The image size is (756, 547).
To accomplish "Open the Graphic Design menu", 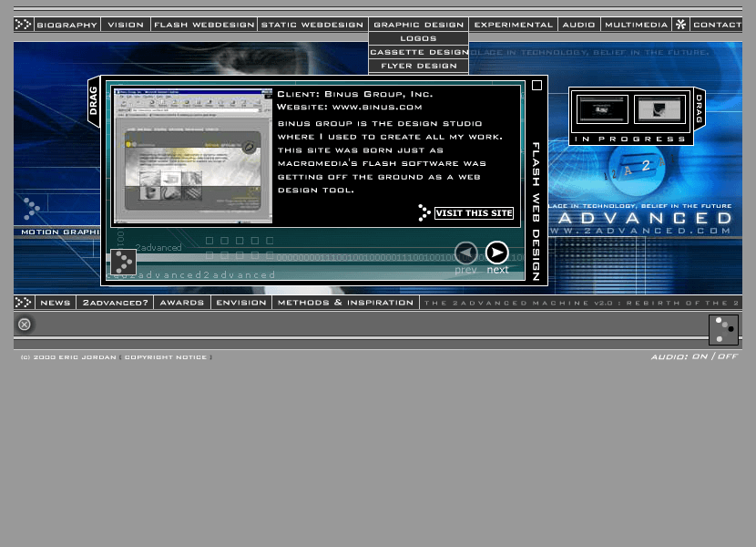I will point(418,25).
